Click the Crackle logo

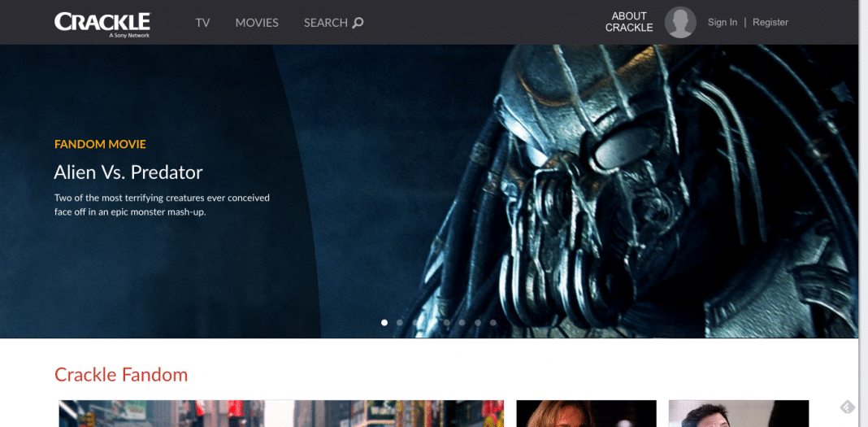[102, 25]
